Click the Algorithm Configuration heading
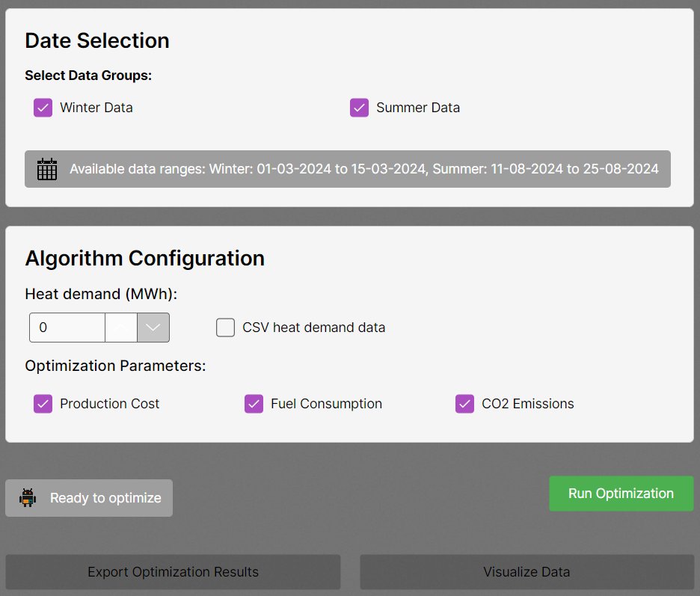The image size is (700, 596). pyautogui.click(x=144, y=258)
